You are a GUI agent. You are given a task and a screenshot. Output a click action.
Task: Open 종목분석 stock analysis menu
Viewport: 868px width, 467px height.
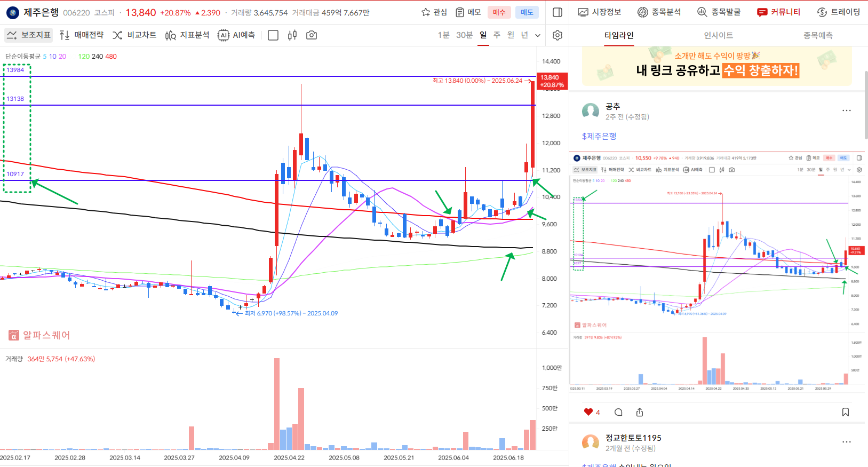659,12
